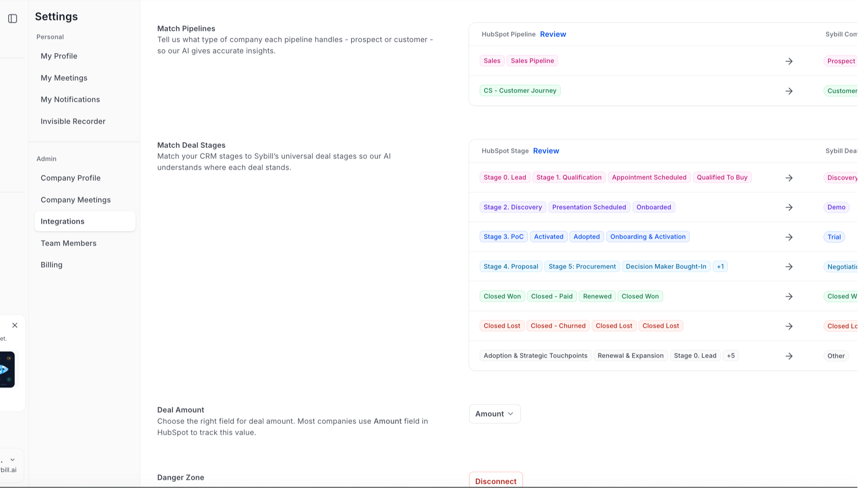Go to Company Meetings settings
This screenshot has height=488, width=868.
coord(76,200)
